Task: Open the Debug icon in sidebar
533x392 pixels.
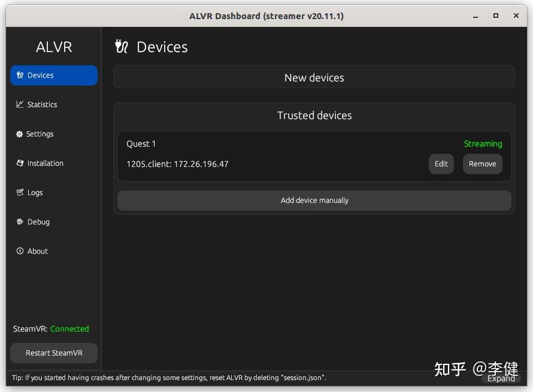Action: point(19,222)
